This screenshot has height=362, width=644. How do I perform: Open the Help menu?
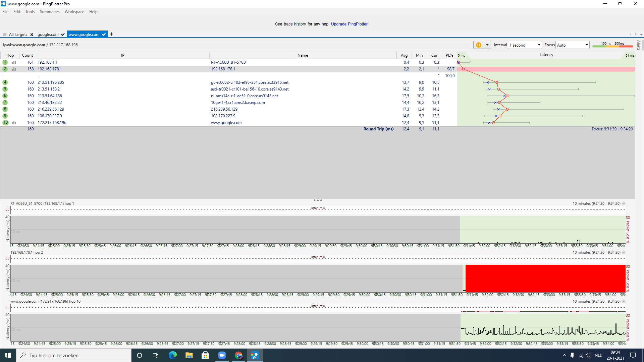93,12
